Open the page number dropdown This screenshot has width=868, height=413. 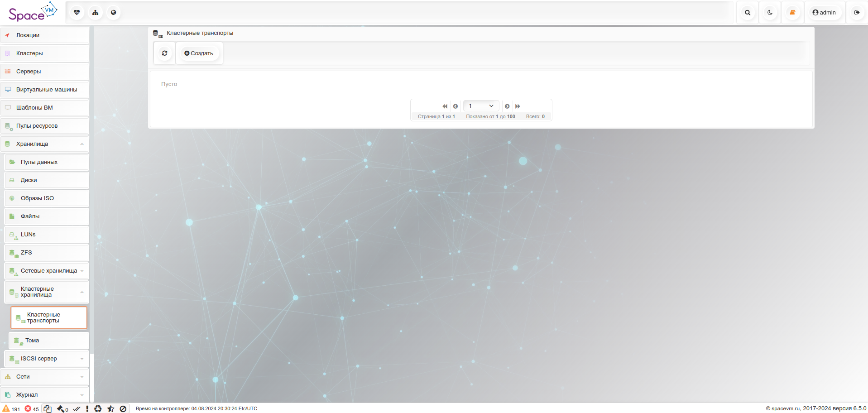(481, 106)
